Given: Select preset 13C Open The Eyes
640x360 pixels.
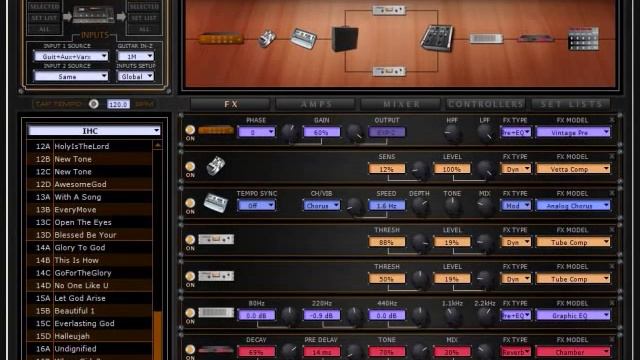Looking at the screenshot, I should tap(90, 222).
